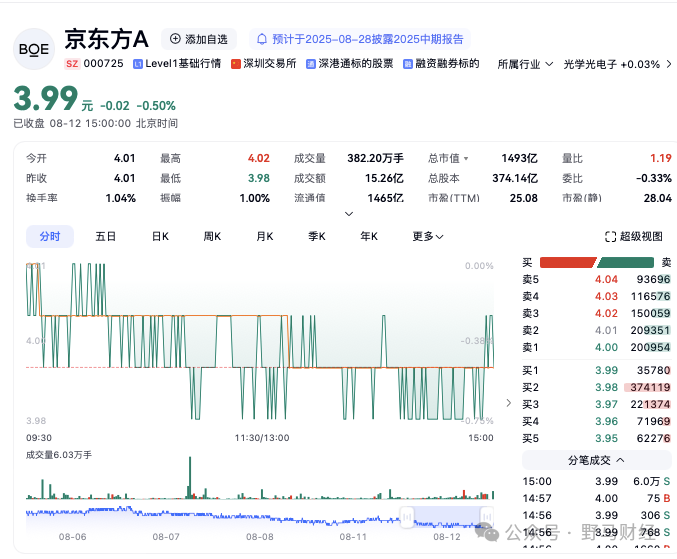
Task: Click 买4 price 3.96
Action: (x=606, y=421)
